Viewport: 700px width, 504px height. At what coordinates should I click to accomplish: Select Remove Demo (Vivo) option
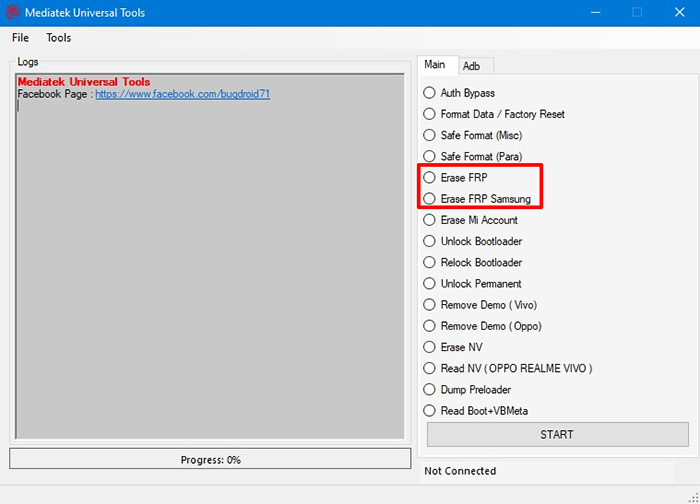(430, 305)
